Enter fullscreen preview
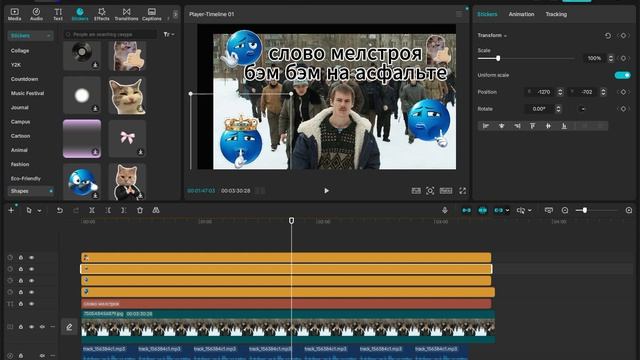640x360 pixels. tap(462, 191)
